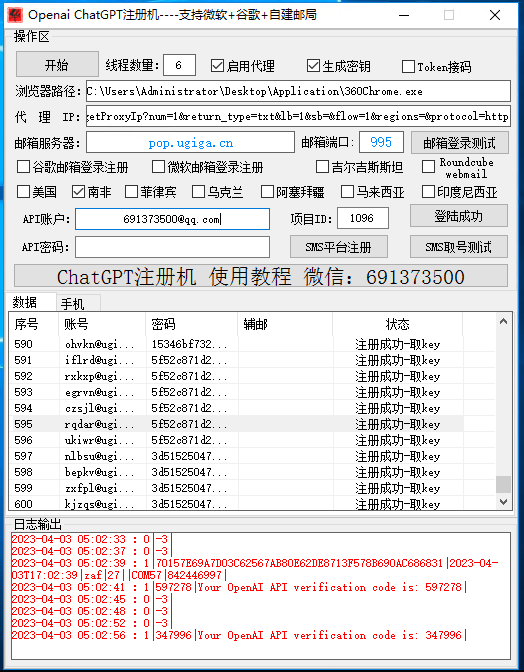Image resolution: width=524 pixels, height=672 pixels.
Task: Click log line with verification code 597278
Action: 239,587
